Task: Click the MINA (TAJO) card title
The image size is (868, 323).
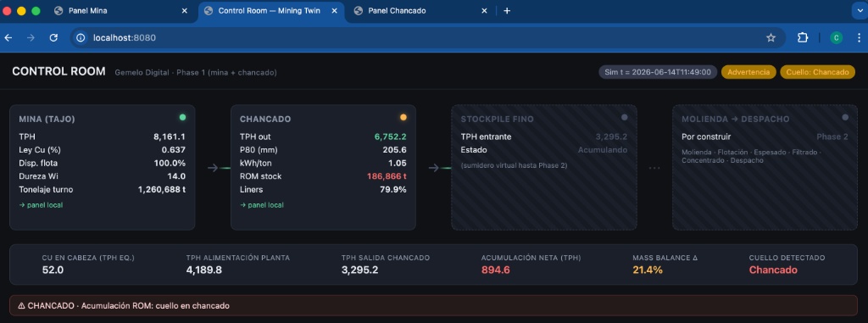Action: point(47,120)
